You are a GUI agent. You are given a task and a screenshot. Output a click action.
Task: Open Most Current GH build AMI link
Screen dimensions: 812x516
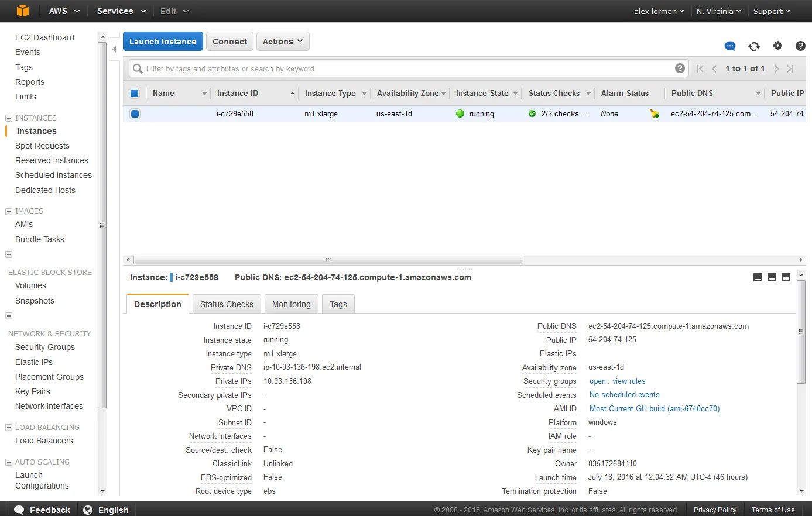pyautogui.click(x=655, y=408)
